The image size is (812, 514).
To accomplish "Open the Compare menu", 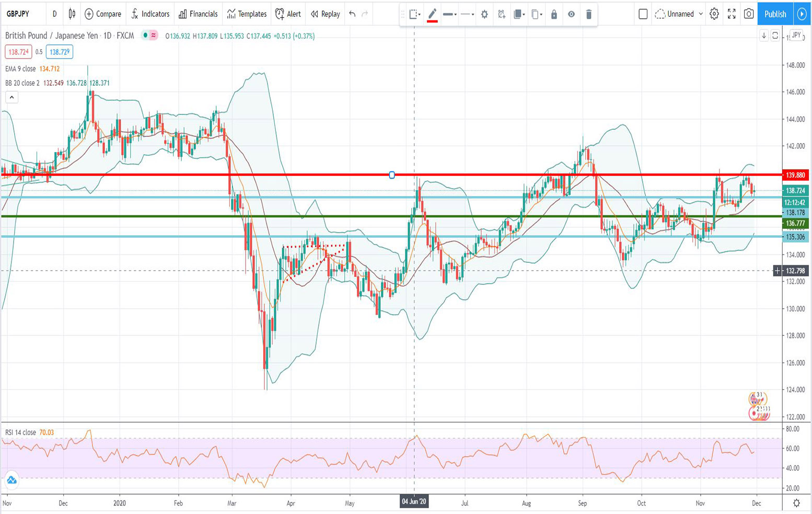I will (102, 14).
